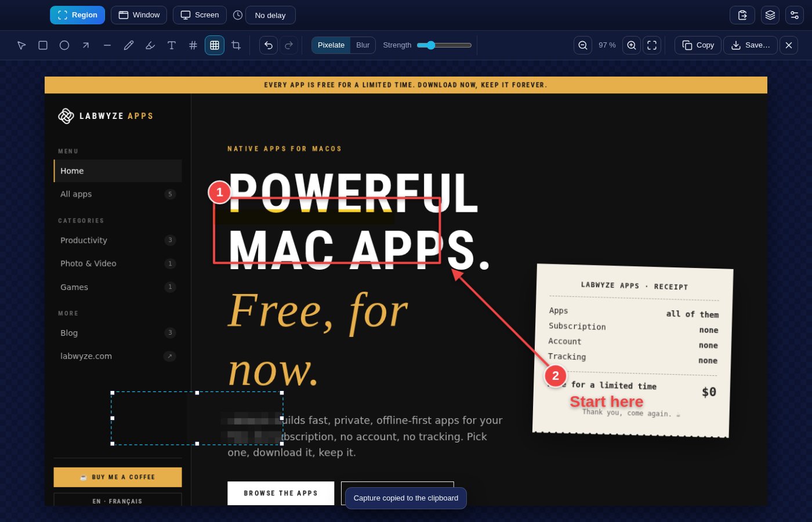Click 'BROWSE THE APPS' in the capture

(x=281, y=493)
